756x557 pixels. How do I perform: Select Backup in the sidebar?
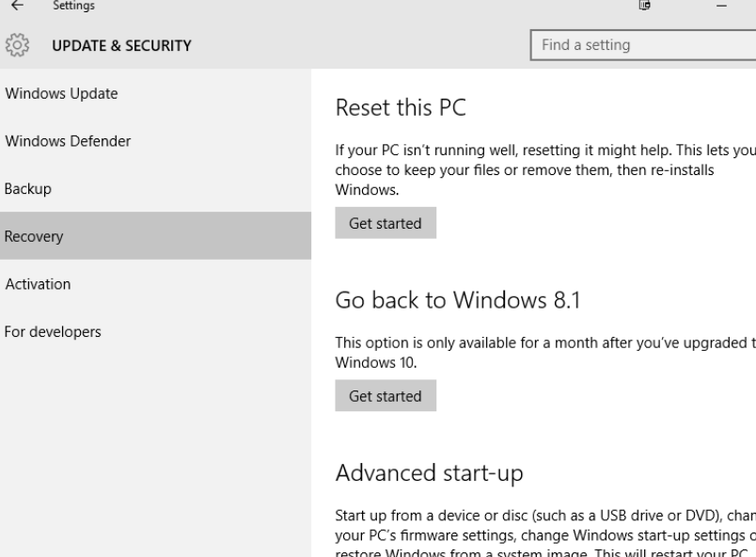pyautogui.click(x=28, y=189)
